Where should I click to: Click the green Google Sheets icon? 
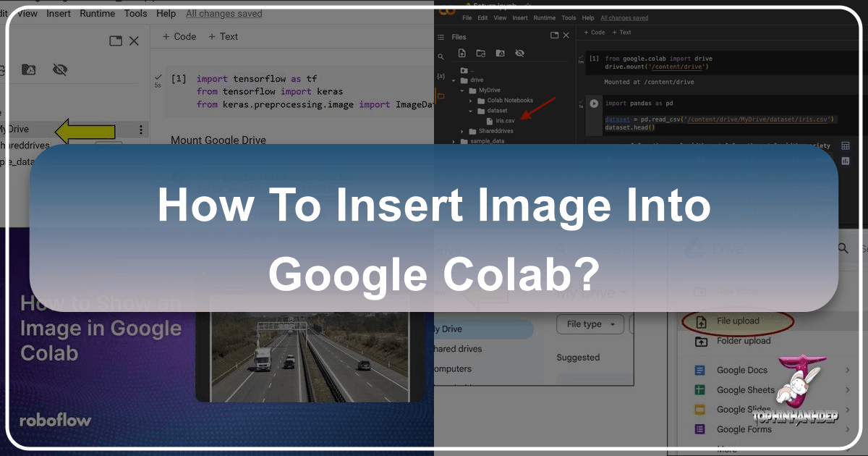(699, 390)
